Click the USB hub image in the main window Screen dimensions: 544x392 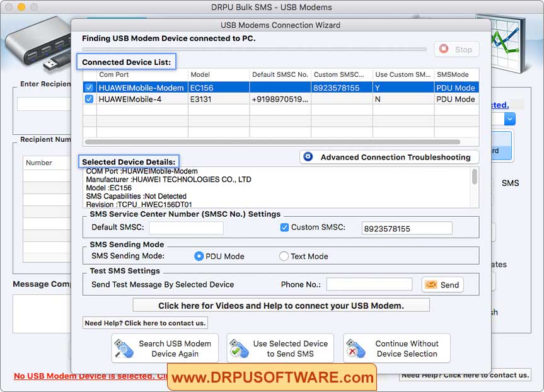(x=38, y=44)
